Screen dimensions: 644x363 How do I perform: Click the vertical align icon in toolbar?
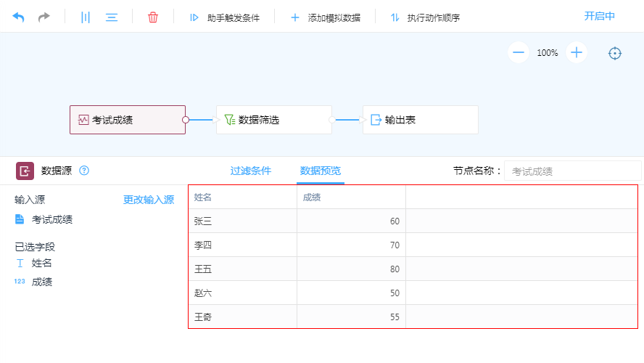click(x=86, y=17)
